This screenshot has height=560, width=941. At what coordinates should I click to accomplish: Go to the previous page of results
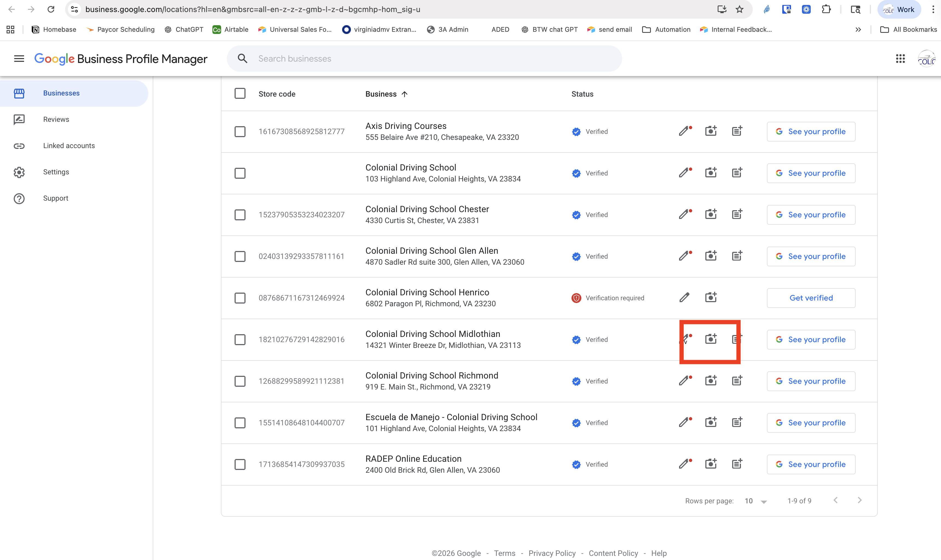[836, 500]
